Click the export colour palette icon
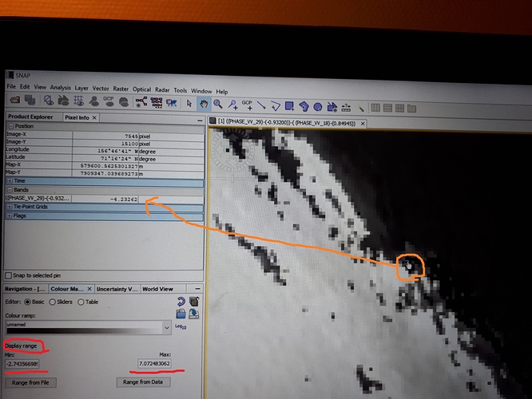Screen dimensions: 532x399 pos(194,314)
